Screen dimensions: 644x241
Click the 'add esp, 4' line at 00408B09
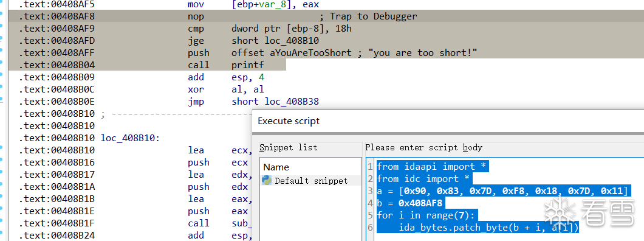tap(226, 77)
